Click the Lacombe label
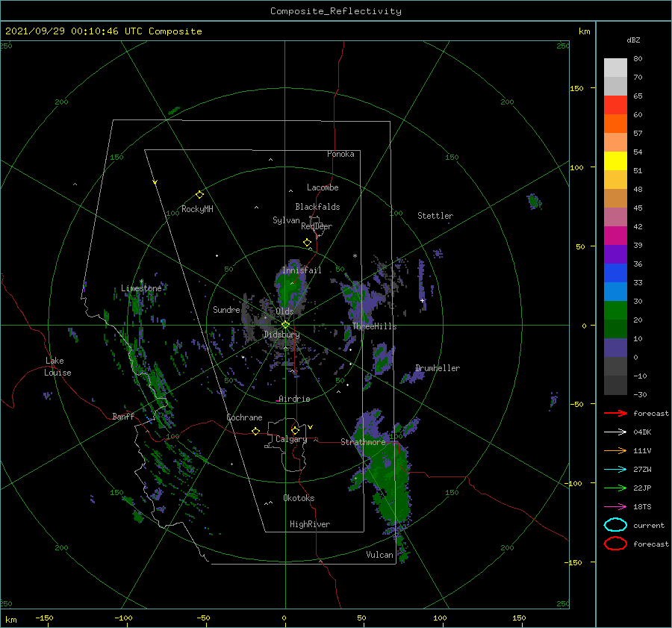 click(323, 187)
